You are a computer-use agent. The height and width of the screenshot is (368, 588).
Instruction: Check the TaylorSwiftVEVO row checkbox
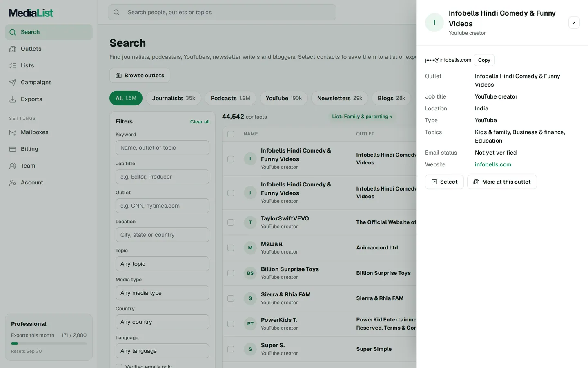(231, 222)
